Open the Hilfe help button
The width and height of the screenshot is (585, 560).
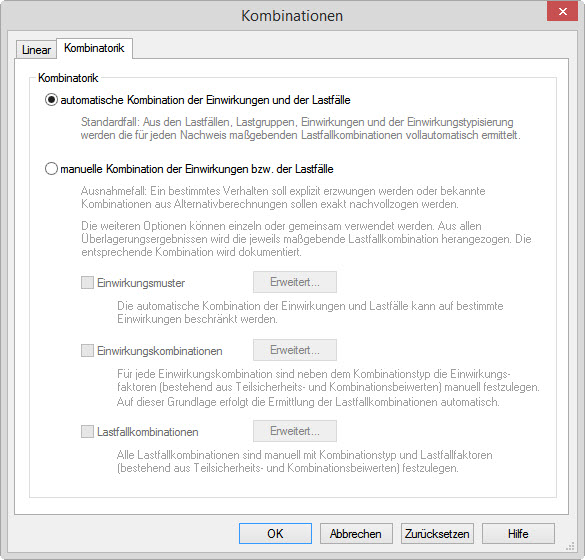(x=518, y=534)
